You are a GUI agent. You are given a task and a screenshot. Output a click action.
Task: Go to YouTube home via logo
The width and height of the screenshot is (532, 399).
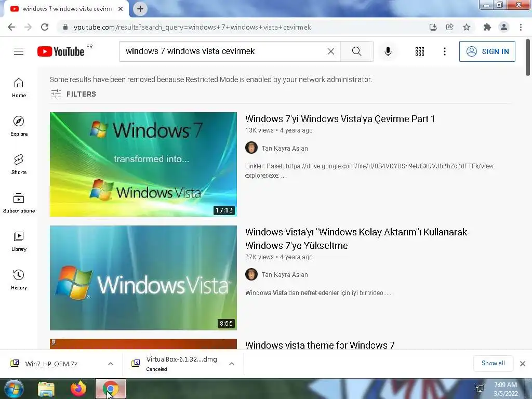[61, 51]
